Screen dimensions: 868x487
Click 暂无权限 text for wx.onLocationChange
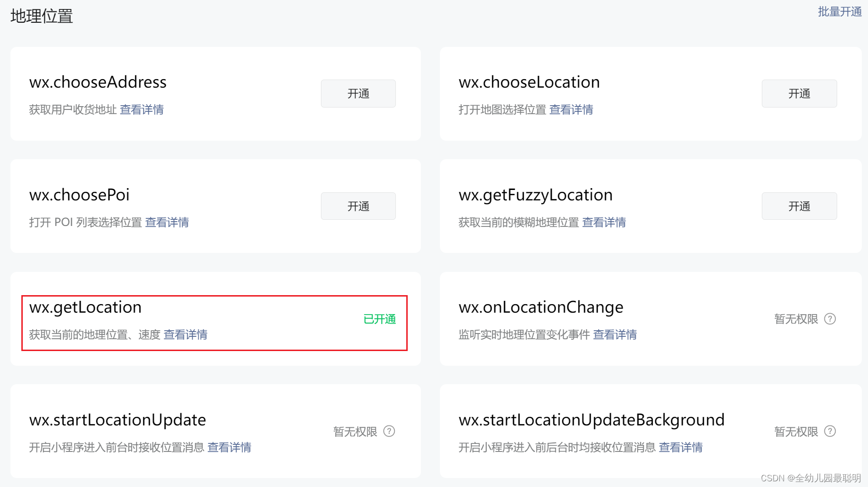796,319
